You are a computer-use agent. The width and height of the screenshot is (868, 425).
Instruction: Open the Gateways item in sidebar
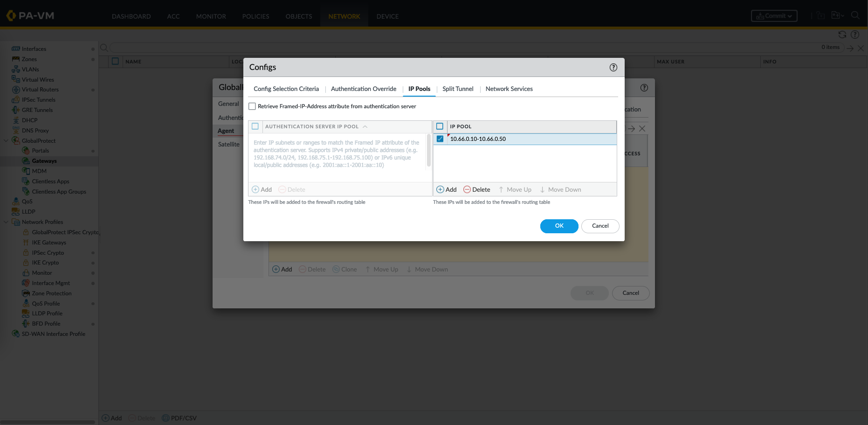[44, 161]
